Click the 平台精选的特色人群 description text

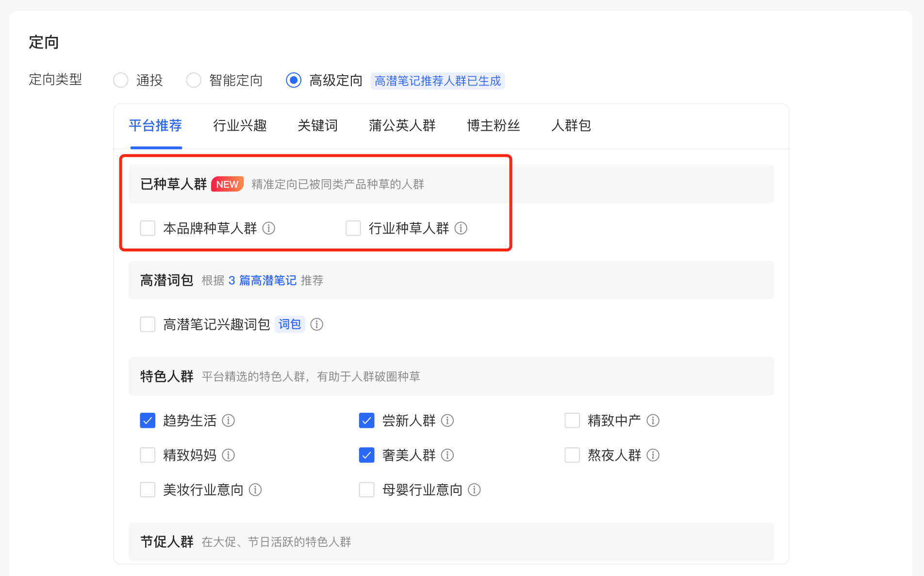311,377
